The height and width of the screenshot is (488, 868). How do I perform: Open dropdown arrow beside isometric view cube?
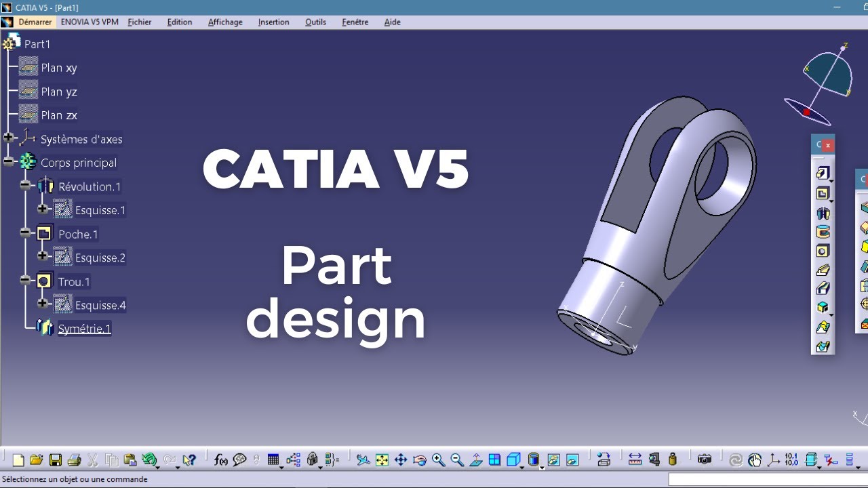click(x=521, y=467)
